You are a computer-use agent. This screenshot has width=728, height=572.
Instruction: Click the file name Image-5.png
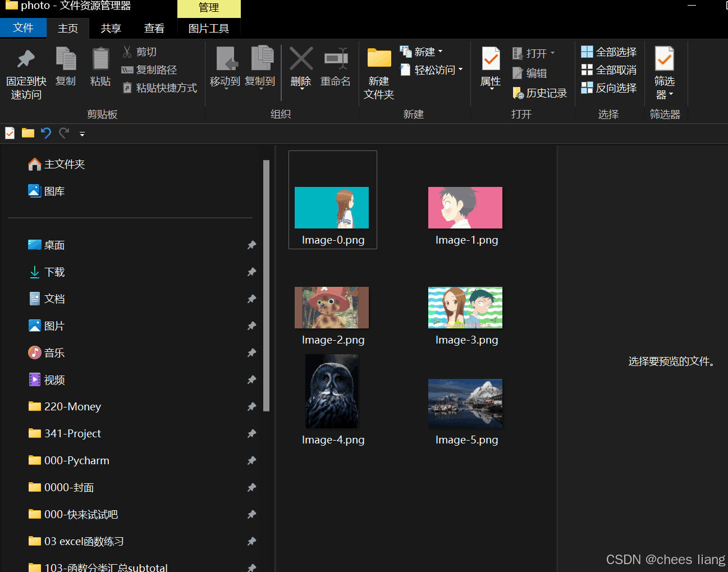(466, 440)
